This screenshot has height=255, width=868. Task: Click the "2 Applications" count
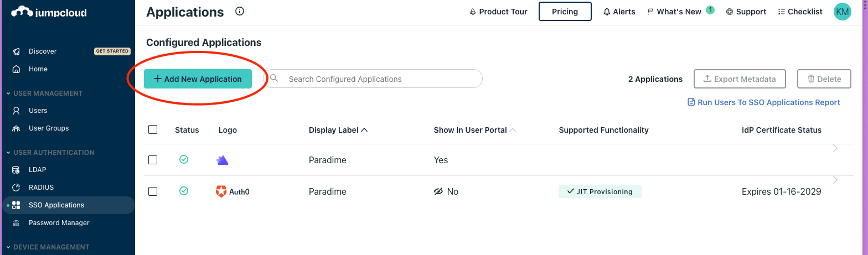point(655,79)
